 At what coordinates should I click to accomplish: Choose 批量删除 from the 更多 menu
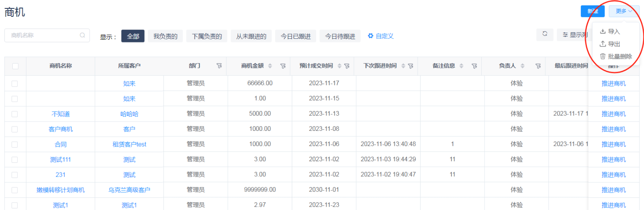pyautogui.click(x=616, y=56)
